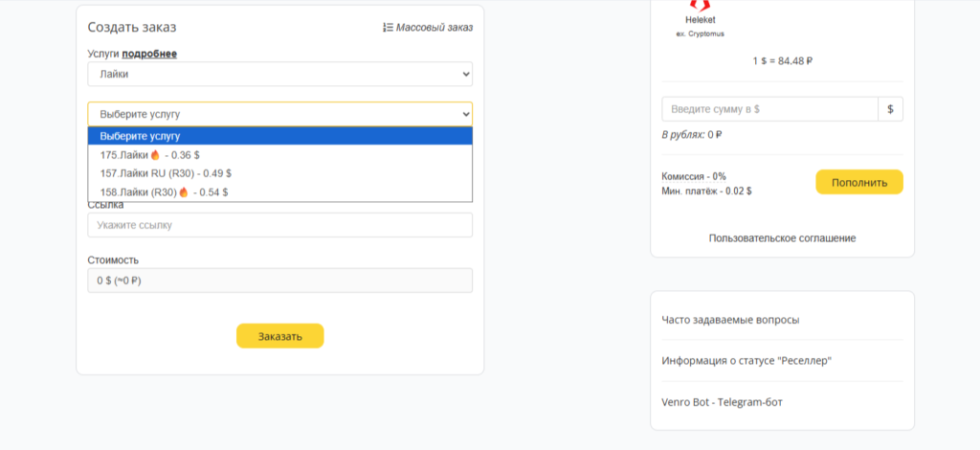Open the подробнее link next to Услуги
This screenshot has height=450, width=980.
coord(148,54)
